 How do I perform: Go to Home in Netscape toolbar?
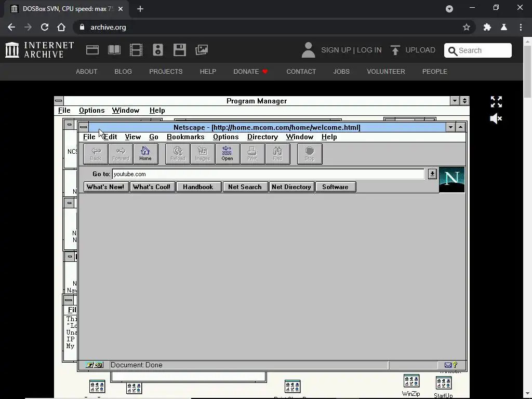(x=145, y=154)
